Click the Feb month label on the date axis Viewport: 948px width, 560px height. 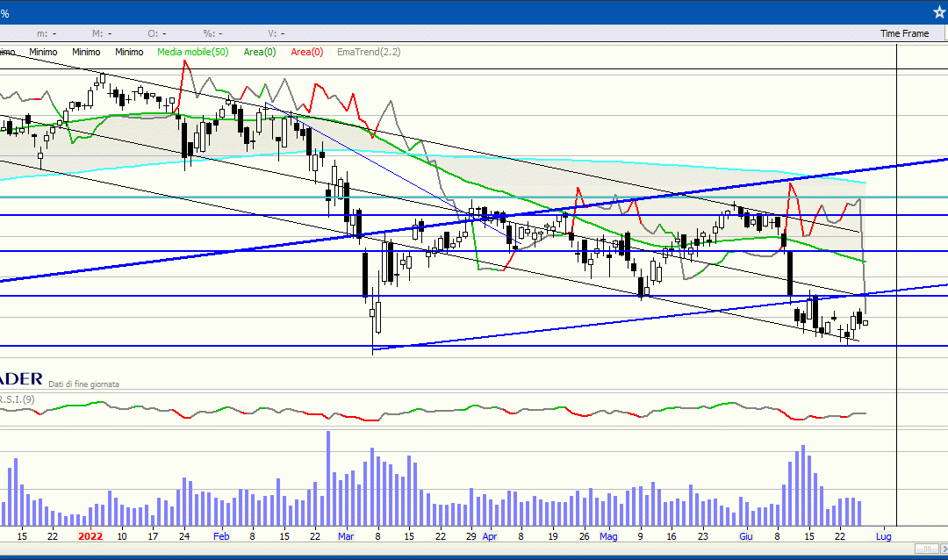click(x=221, y=536)
